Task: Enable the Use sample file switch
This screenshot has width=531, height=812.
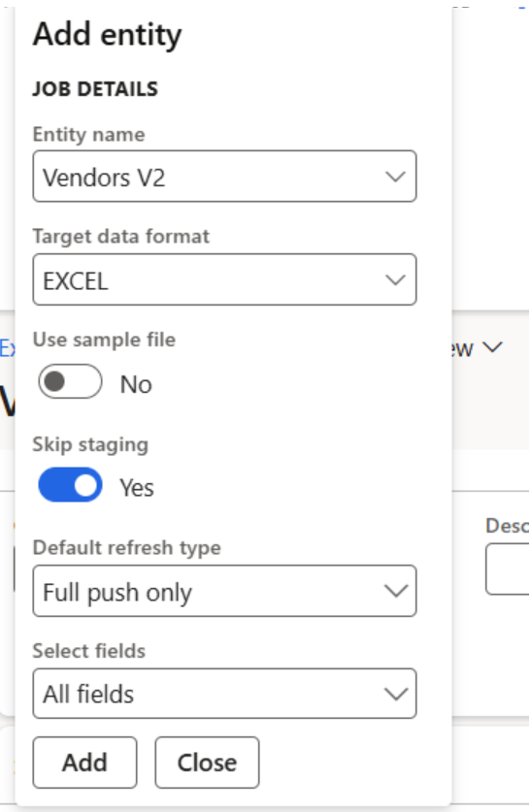Action: 70,381
